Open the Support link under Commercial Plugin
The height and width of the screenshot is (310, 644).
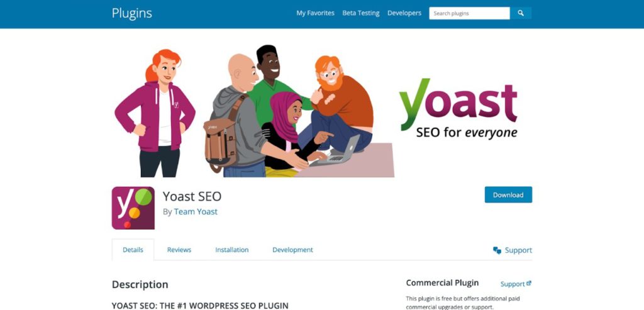(513, 284)
